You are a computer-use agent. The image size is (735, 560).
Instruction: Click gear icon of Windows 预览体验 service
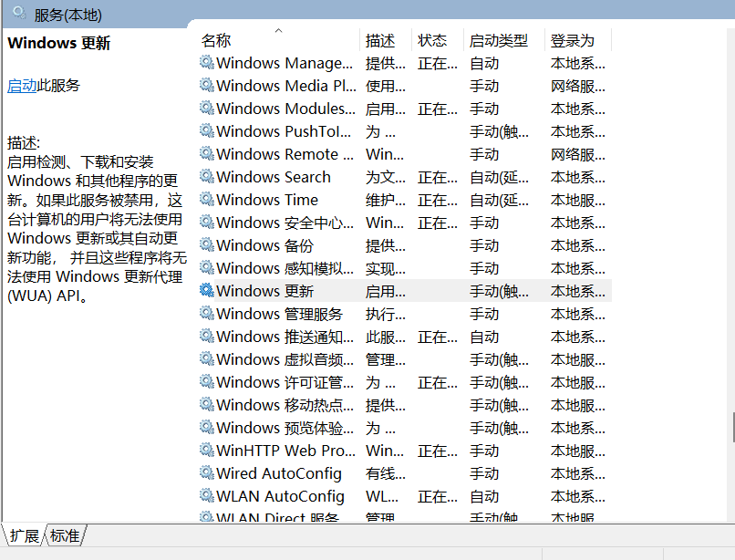point(207,427)
